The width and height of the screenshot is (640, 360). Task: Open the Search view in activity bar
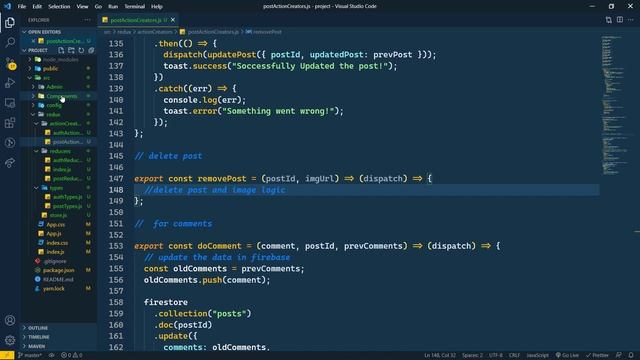10,42
